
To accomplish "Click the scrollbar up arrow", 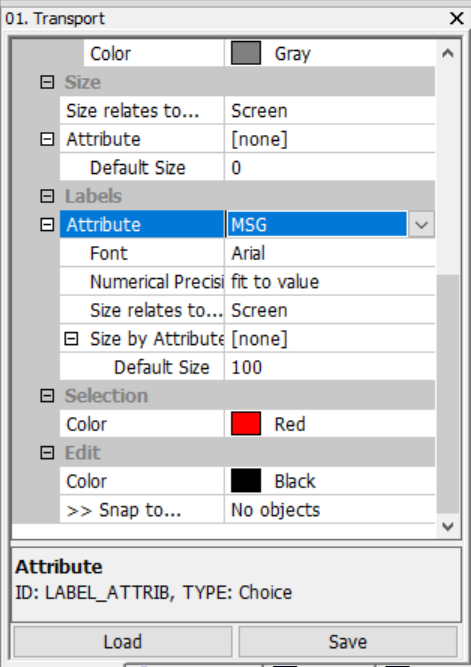I will (448, 53).
